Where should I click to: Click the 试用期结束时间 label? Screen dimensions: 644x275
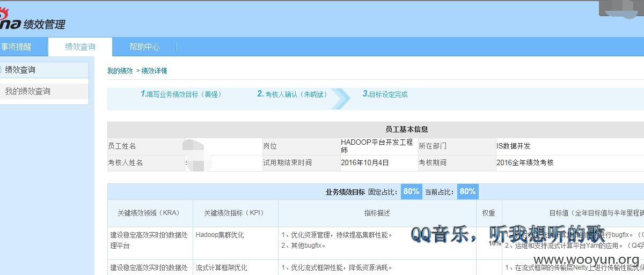(x=287, y=162)
